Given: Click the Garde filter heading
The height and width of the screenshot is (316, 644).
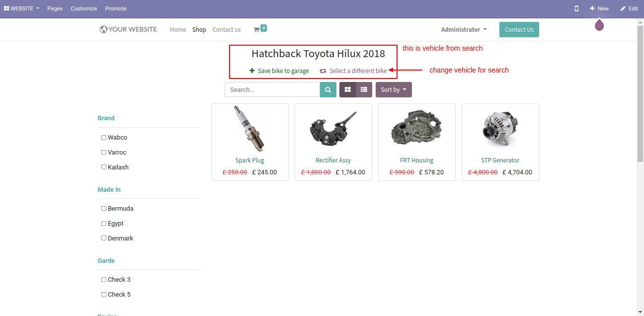Looking at the screenshot, I should coord(106,261).
